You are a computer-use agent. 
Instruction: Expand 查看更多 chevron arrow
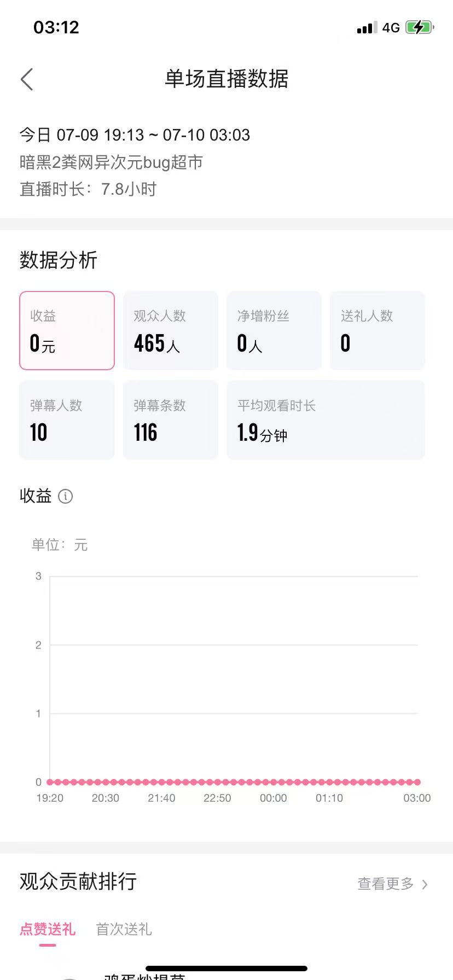pyautogui.click(x=425, y=884)
